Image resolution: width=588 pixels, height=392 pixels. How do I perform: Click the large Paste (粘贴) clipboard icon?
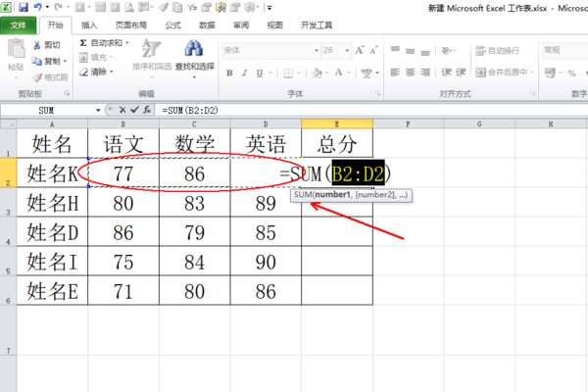pyautogui.click(x=16, y=48)
